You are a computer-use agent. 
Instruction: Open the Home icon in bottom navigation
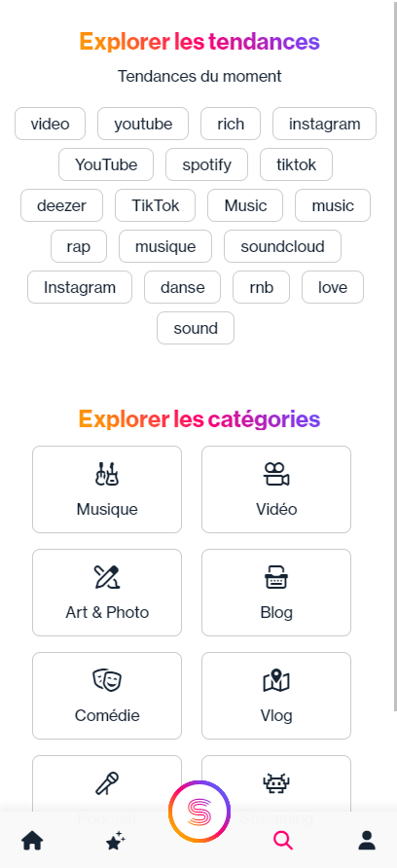(x=32, y=841)
